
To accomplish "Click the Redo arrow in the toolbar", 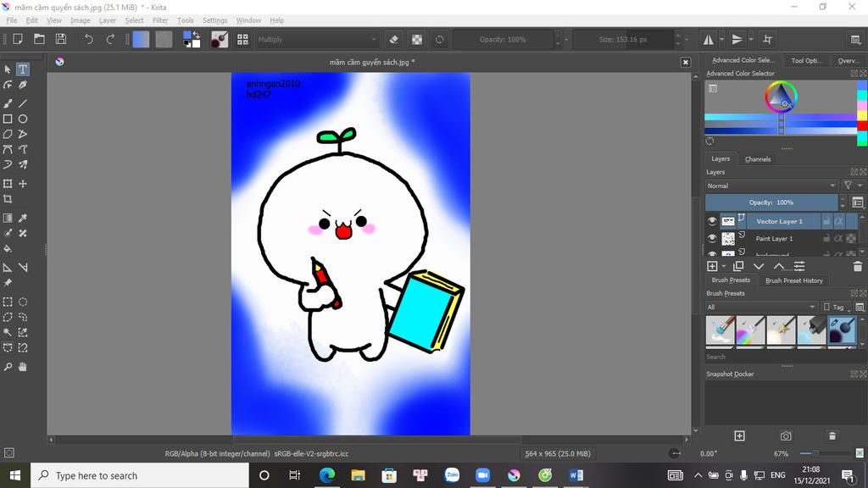I will pos(110,39).
